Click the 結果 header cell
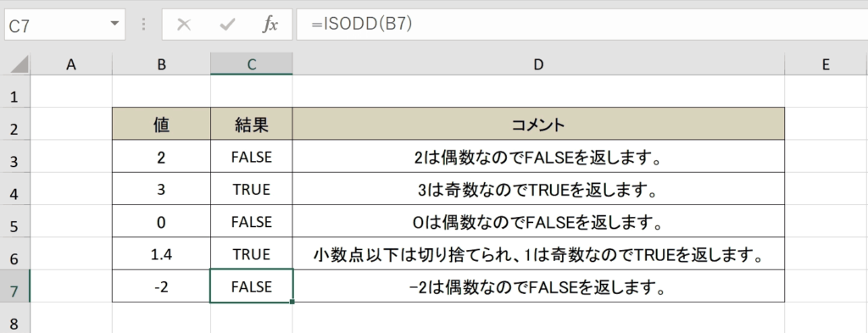 251,125
